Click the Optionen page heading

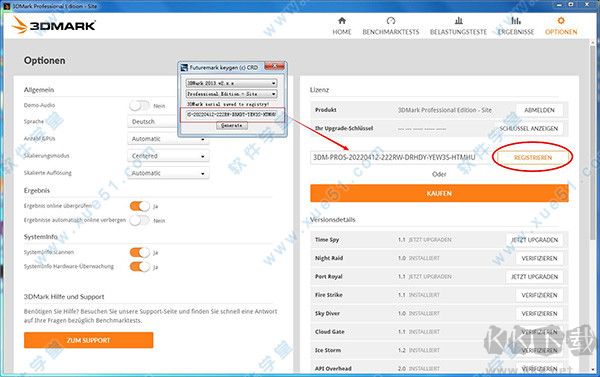(44, 60)
